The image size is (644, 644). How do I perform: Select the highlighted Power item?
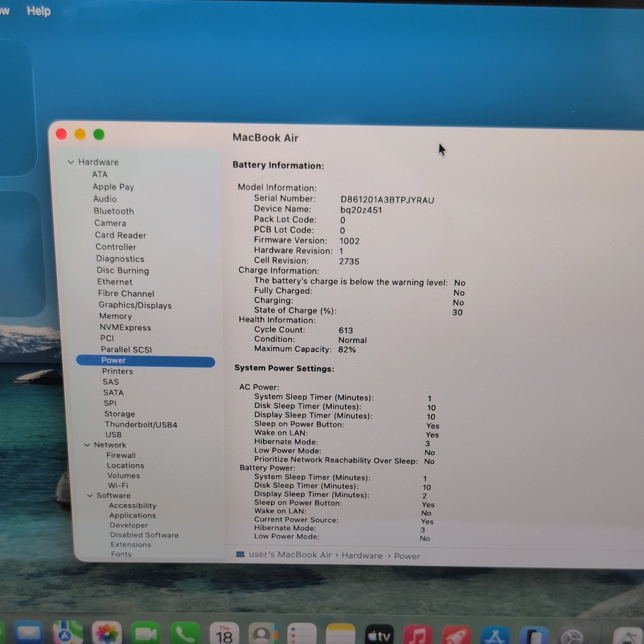point(145,361)
